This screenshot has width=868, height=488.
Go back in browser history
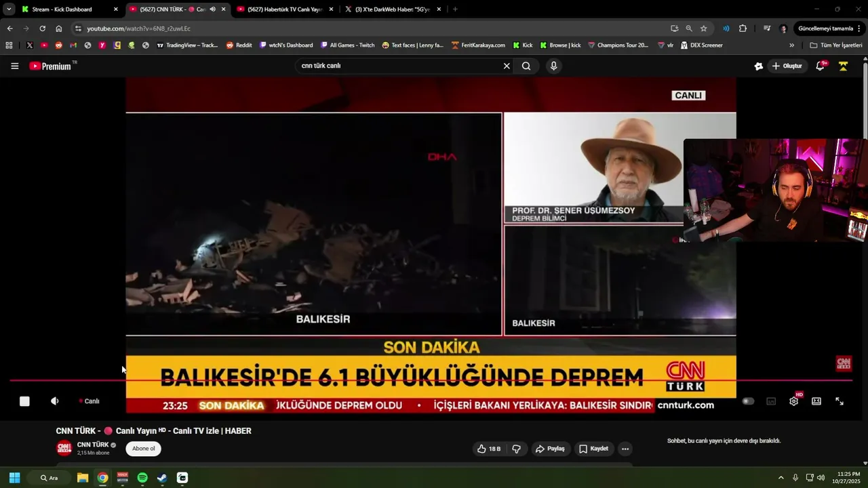[x=9, y=28]
